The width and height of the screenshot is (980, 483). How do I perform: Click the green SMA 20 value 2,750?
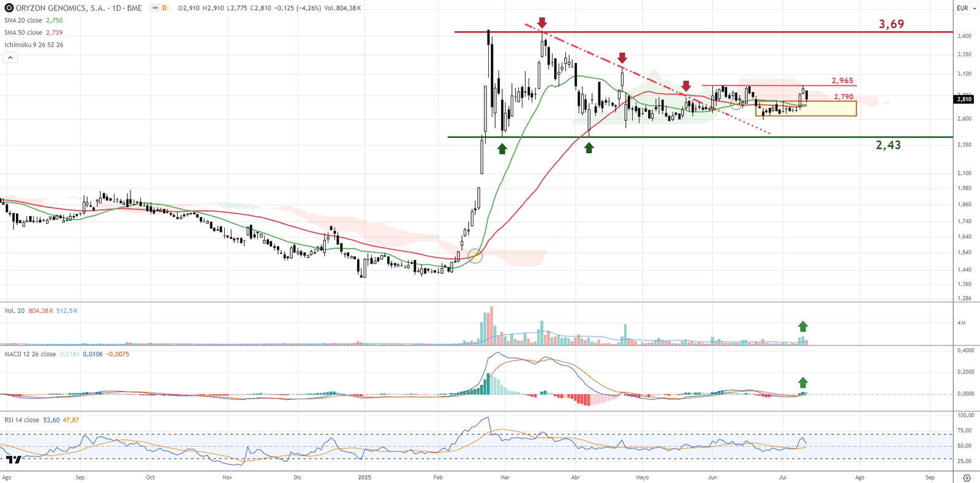(x=55, y=20)
